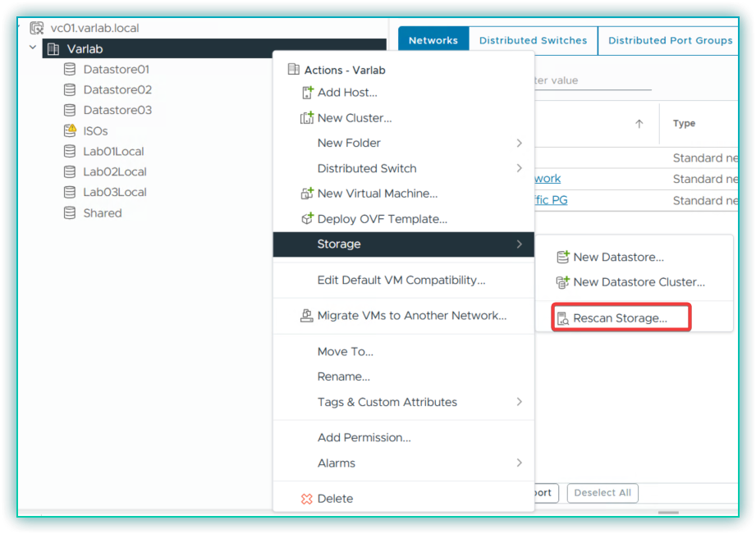Collapse the Varlab datacenter tree node
This screenshot has height=534, width=756.
tap(33, 48)
